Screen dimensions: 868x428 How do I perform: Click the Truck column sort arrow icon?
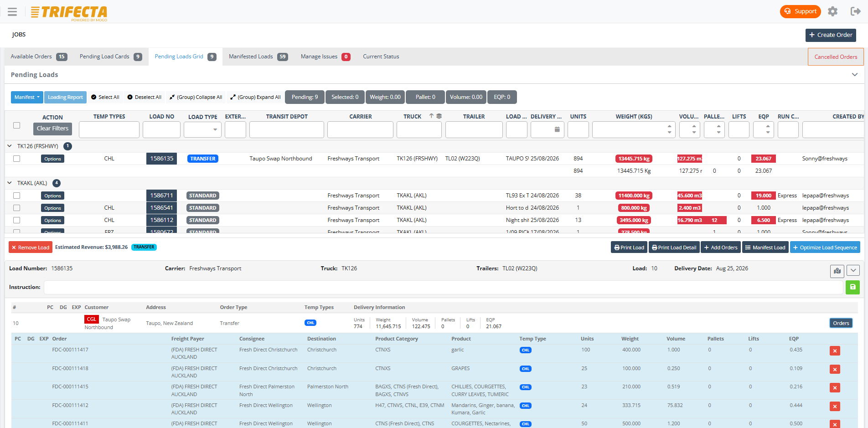point(431,116)
